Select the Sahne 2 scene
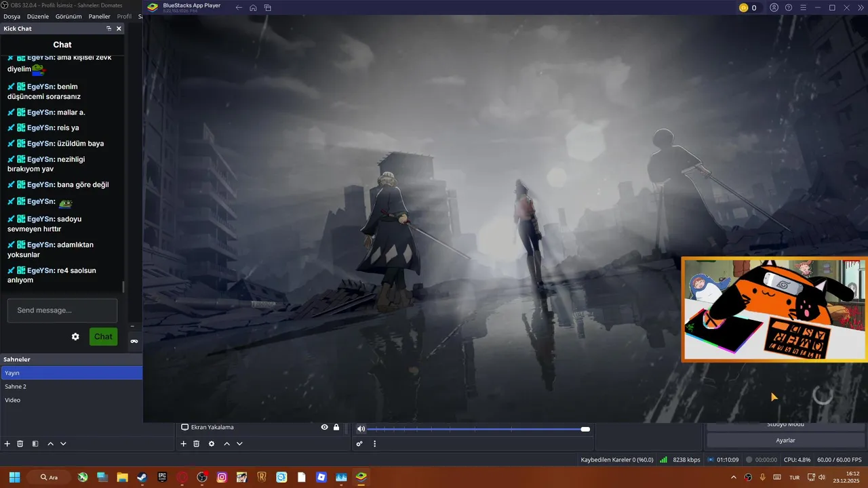 (x=72, y=386)
